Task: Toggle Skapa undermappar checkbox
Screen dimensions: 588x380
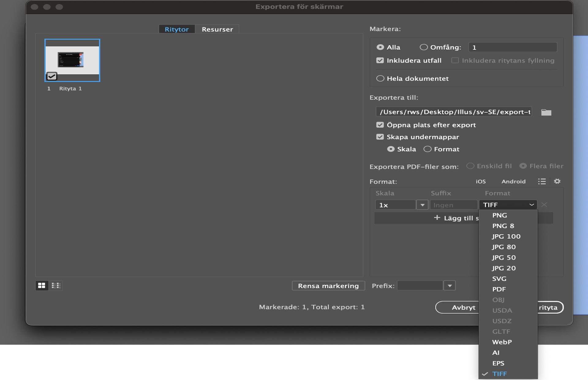Action: [380, 137]
